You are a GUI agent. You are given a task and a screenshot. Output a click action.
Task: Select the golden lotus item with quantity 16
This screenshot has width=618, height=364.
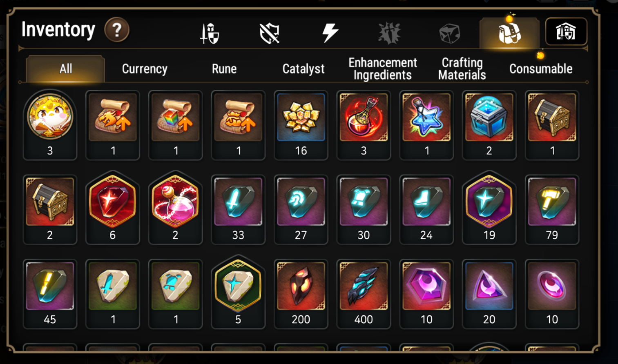(301, 125)
